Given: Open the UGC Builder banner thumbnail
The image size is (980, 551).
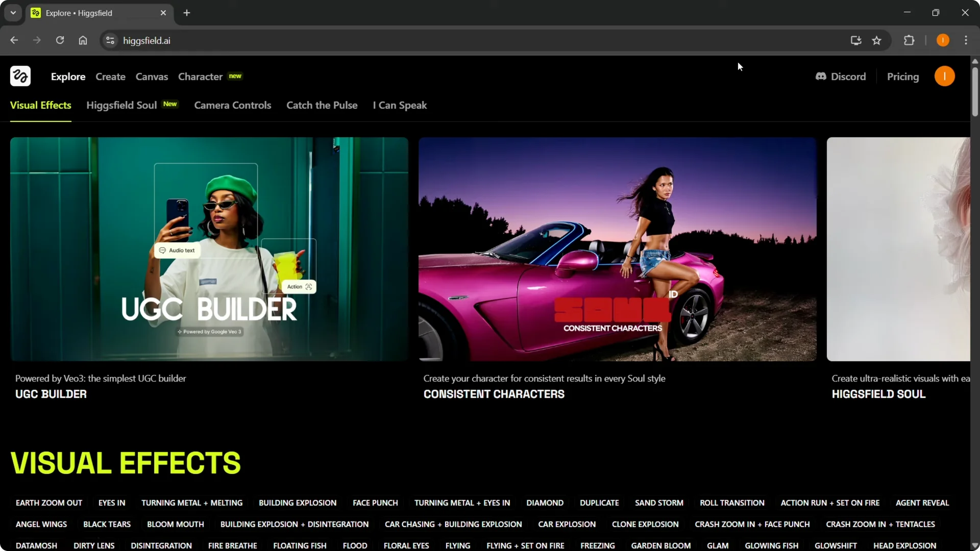Looking at the screenshot, I should tap(209, 249).
